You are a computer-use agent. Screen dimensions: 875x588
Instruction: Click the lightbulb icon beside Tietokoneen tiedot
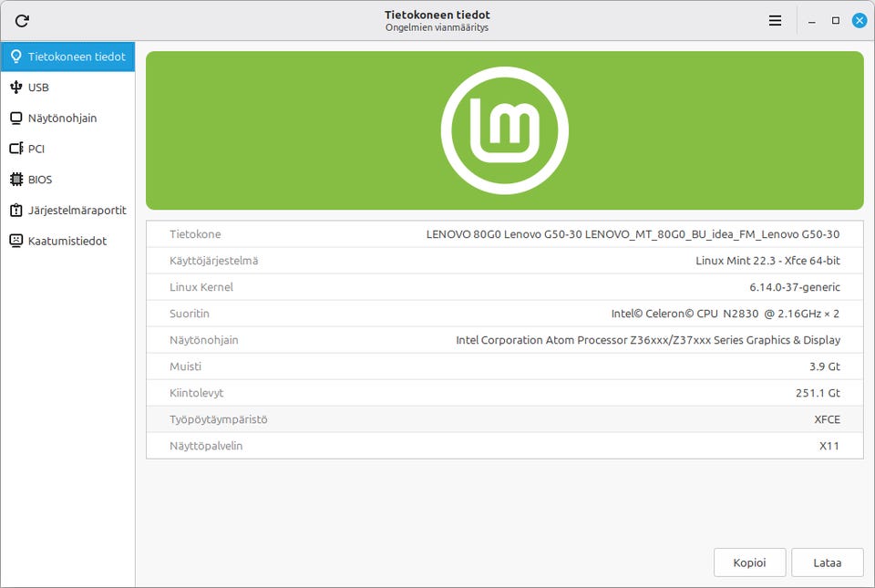click(x=16, y=57)
